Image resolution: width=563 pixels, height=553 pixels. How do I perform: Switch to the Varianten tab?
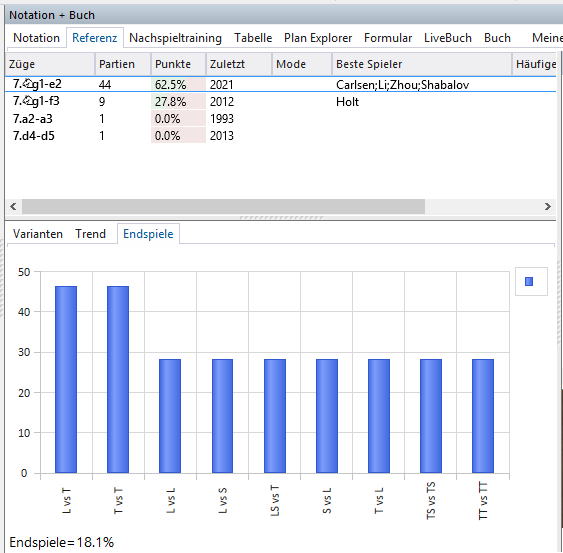pyautogui.click(x=38, y=234)
